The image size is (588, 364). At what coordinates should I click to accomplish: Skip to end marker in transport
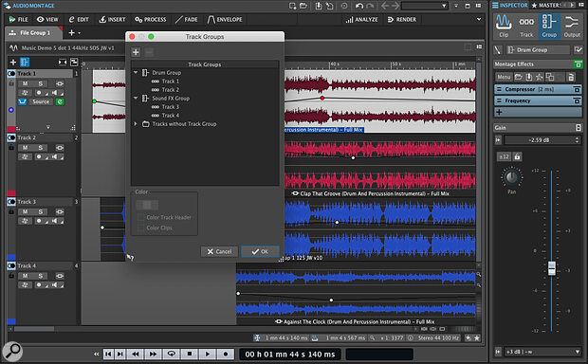[120, 354]
